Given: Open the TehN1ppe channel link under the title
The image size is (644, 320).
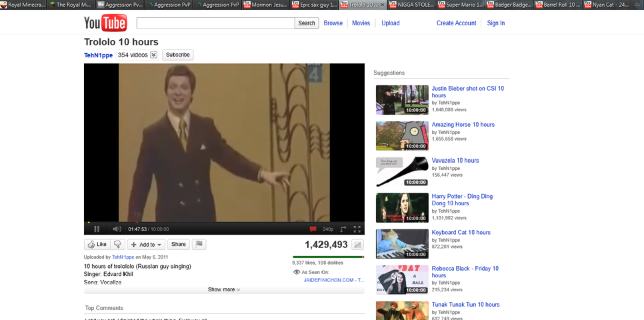Looking at the screenshot, I should pos(98,55).
